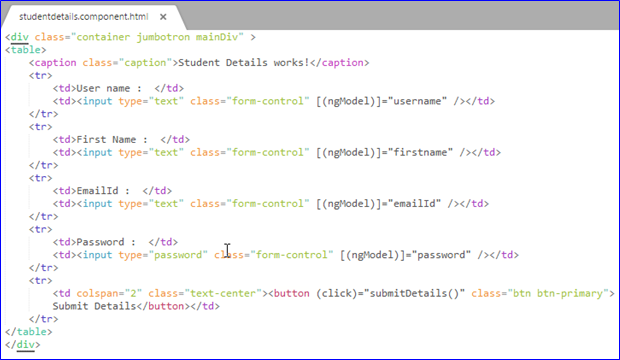620x360 pixels.
Task: Click the input line bound to "firstname"
Action: pyautogui.click(x=277, y=152)
